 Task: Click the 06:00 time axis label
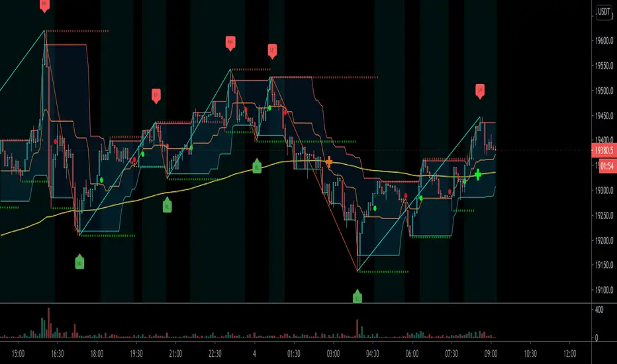point(412,354)
